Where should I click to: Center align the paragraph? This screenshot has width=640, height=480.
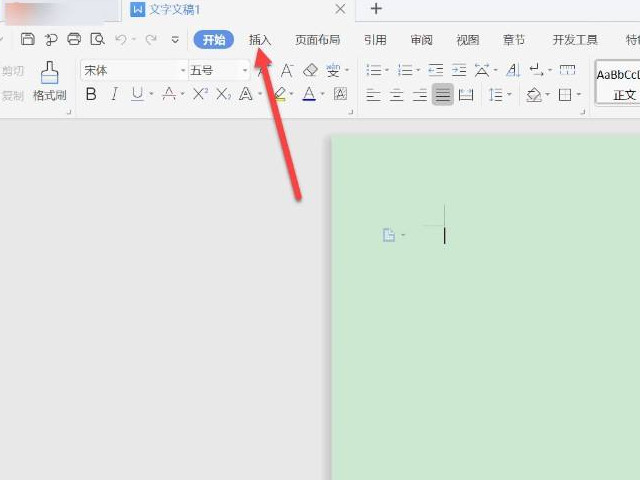[x=396, y=95]
